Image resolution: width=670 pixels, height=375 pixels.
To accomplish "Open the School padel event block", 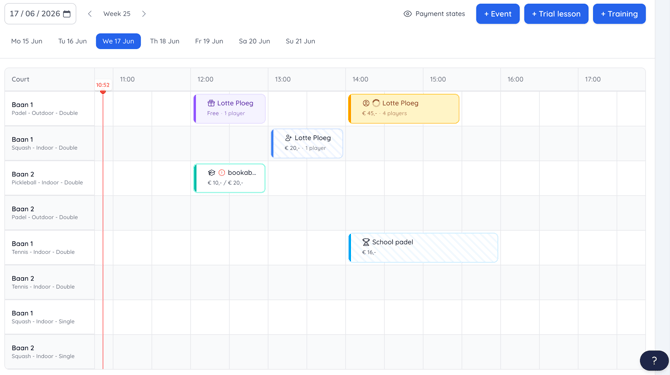I will pos(423,248).
